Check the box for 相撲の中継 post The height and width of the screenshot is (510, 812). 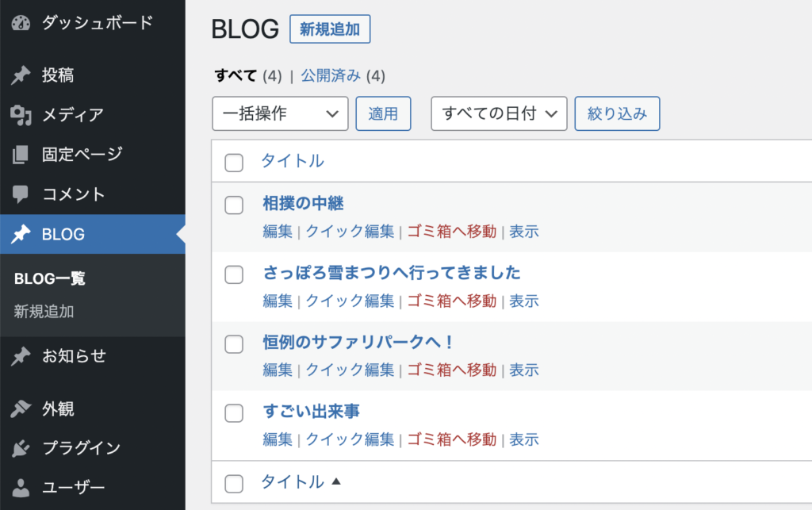234,205
